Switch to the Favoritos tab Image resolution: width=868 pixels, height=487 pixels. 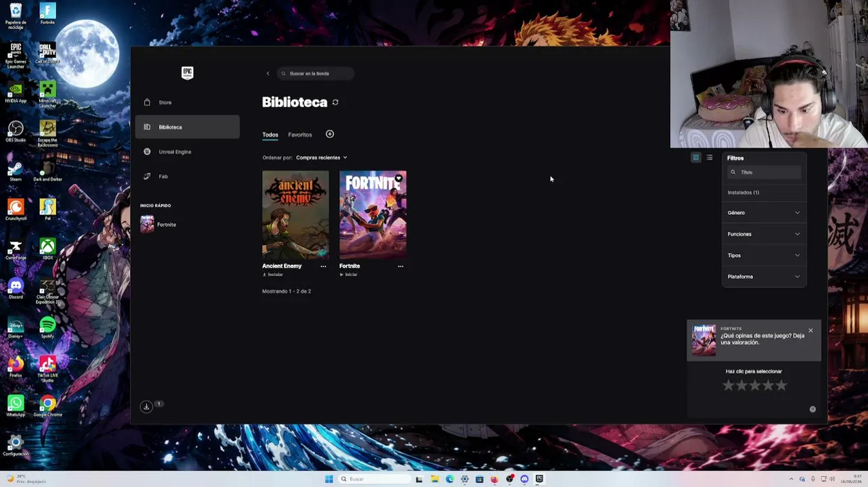click(x=300, y=135)
